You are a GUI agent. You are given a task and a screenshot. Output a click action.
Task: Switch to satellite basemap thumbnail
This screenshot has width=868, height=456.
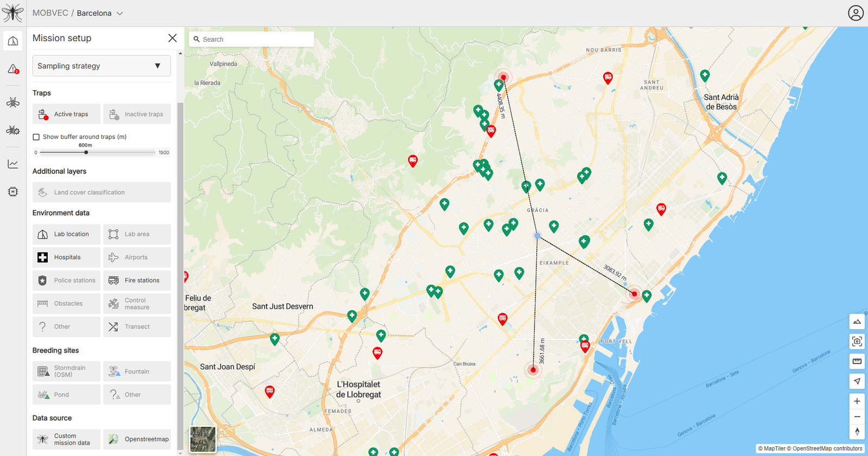coord(203,439)
